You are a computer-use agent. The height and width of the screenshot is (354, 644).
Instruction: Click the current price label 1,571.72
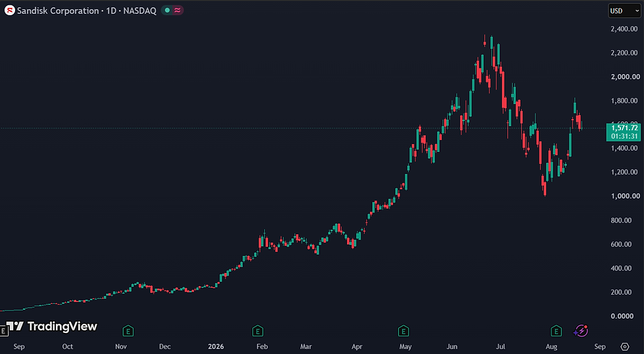point(624,128)
